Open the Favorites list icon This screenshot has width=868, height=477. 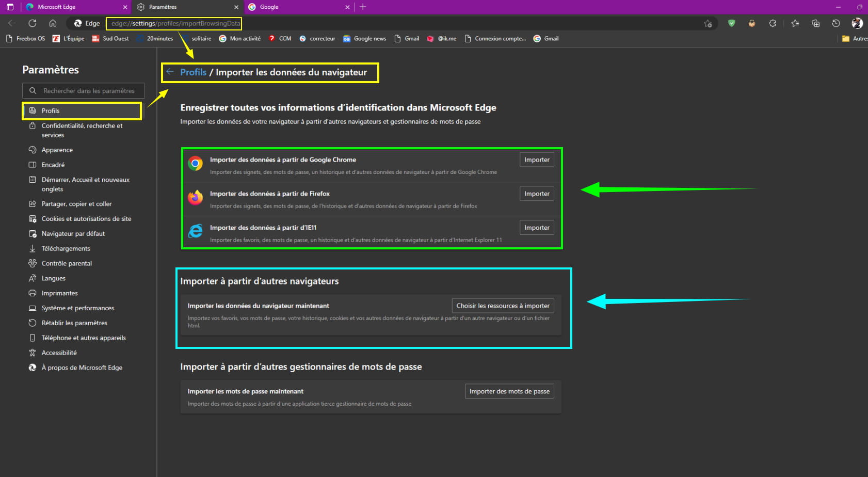tap(795, 23)
